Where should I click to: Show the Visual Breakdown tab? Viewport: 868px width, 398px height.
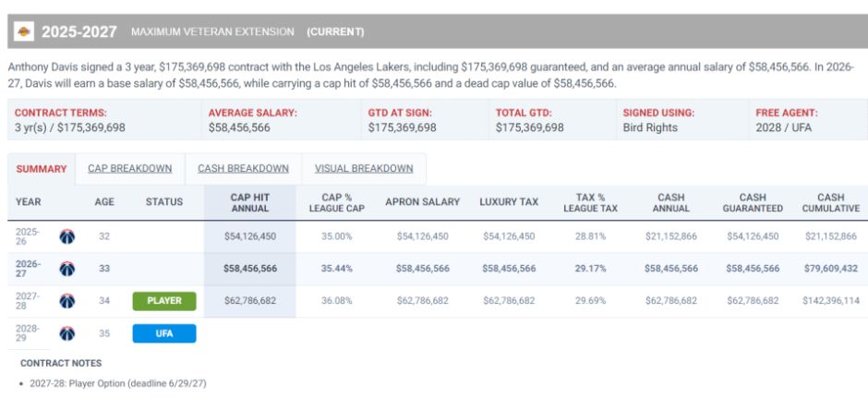tap(364, 169)
